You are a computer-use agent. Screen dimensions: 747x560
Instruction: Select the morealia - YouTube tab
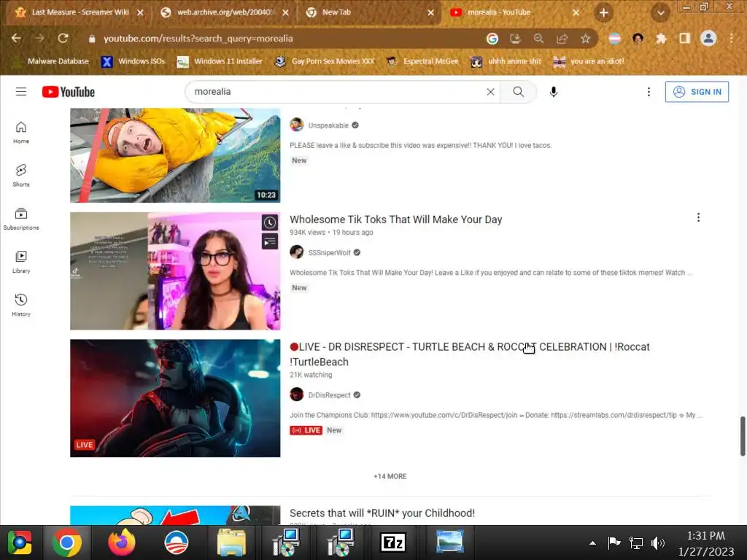point(514,12)
